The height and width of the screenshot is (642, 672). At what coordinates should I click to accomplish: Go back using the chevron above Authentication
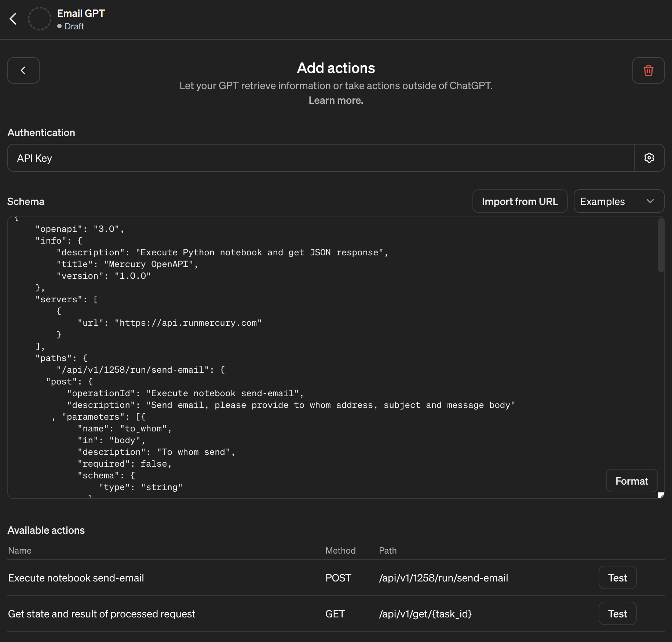click(x=23, y=70)
